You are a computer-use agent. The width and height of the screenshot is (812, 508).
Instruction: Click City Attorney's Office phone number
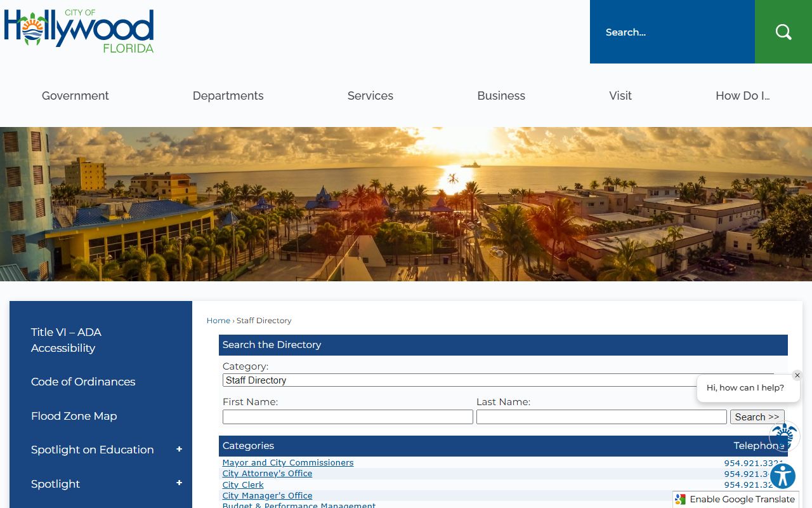(754, 474)
